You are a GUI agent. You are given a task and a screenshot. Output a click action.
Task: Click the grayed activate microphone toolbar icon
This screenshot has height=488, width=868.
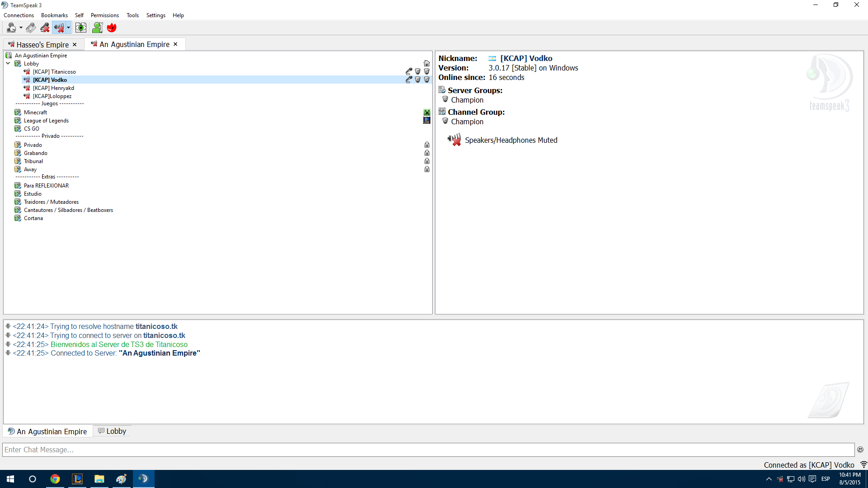[31, 28]
